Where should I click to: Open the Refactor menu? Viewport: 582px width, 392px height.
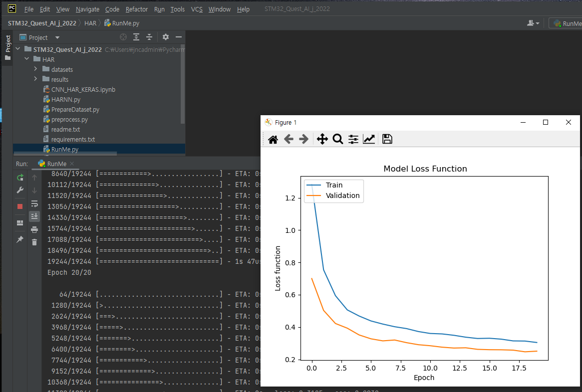(x=137, y=9)
